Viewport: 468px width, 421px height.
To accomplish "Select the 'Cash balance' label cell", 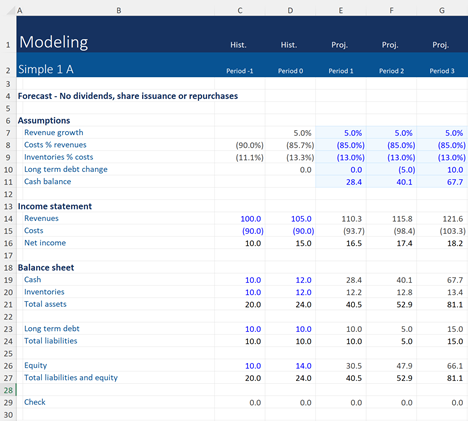I will pyautogui.click(x=47, y=182).
